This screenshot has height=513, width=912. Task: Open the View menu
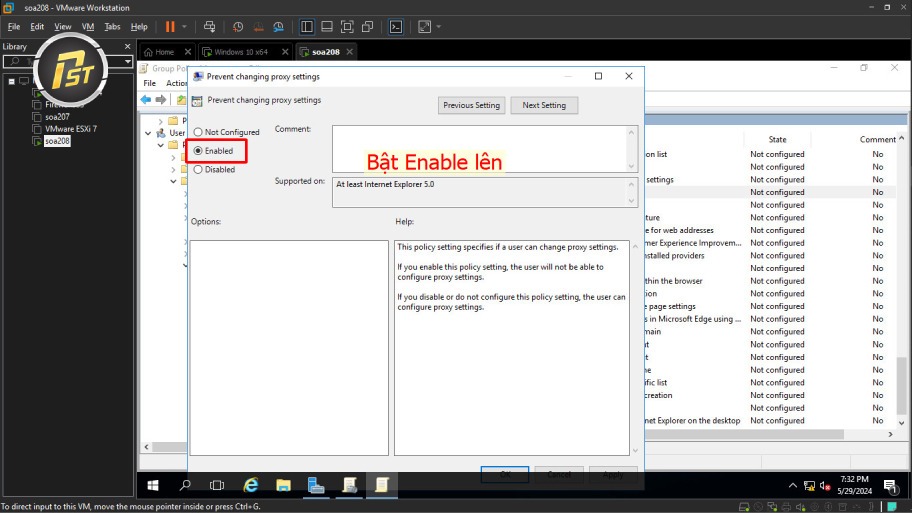(63, 27)
